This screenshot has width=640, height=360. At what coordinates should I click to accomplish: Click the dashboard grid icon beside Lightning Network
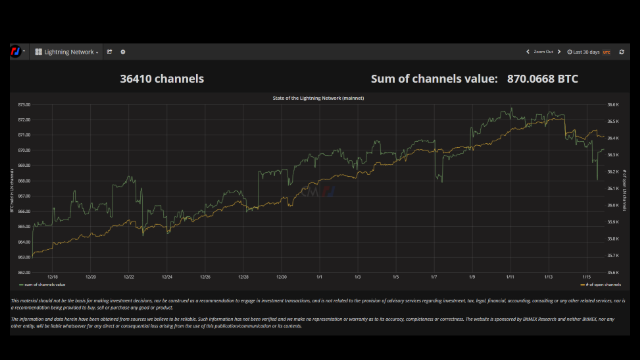tap(38, 52)
